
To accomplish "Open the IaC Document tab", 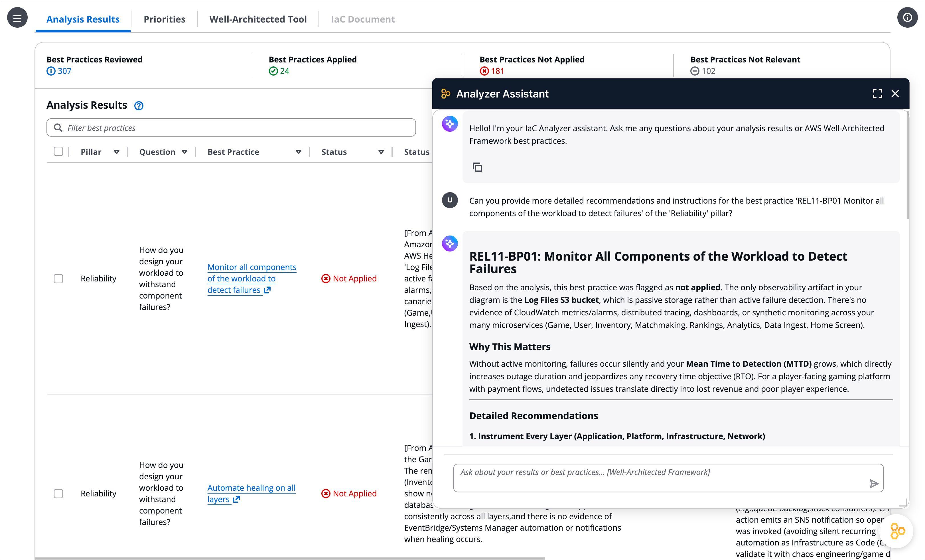I will (363, 19).
